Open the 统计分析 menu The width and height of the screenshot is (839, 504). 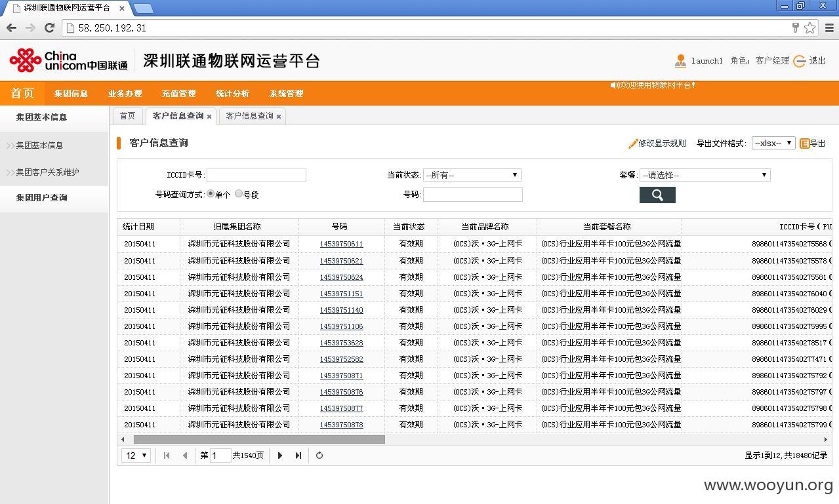tap(232, 93)
